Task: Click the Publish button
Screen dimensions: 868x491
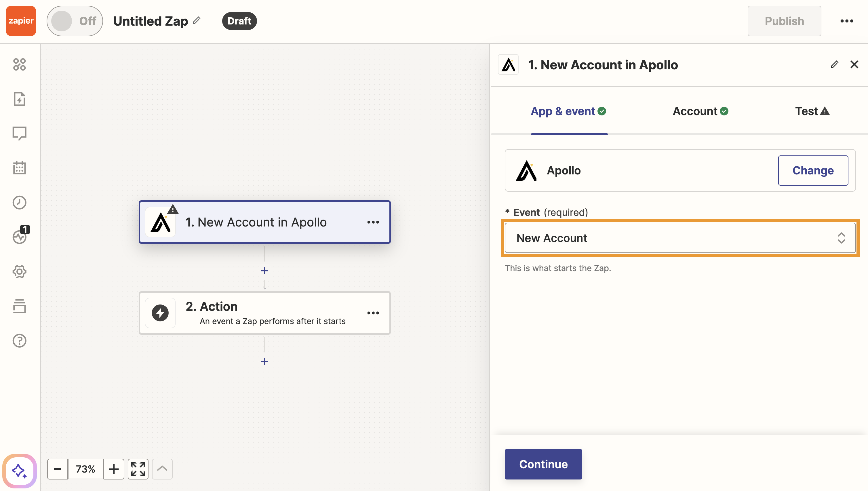Action: point(784,21)
